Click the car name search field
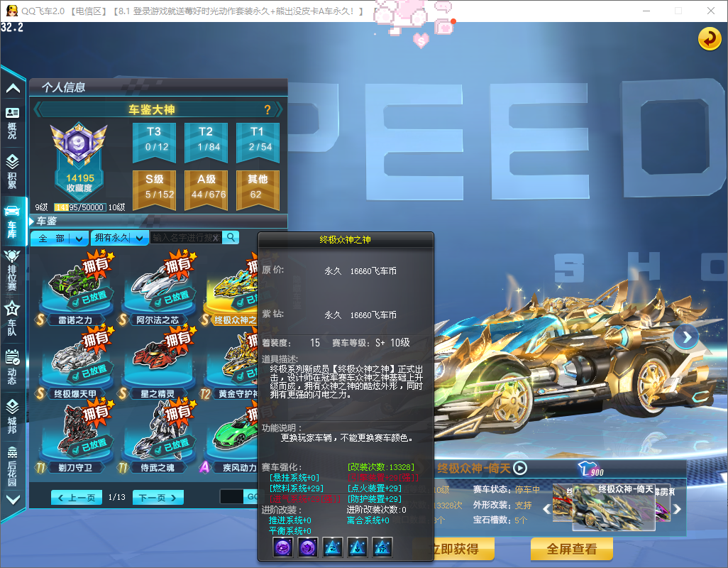The width and height of the screenshot is (728, 568). click(186, 238)
